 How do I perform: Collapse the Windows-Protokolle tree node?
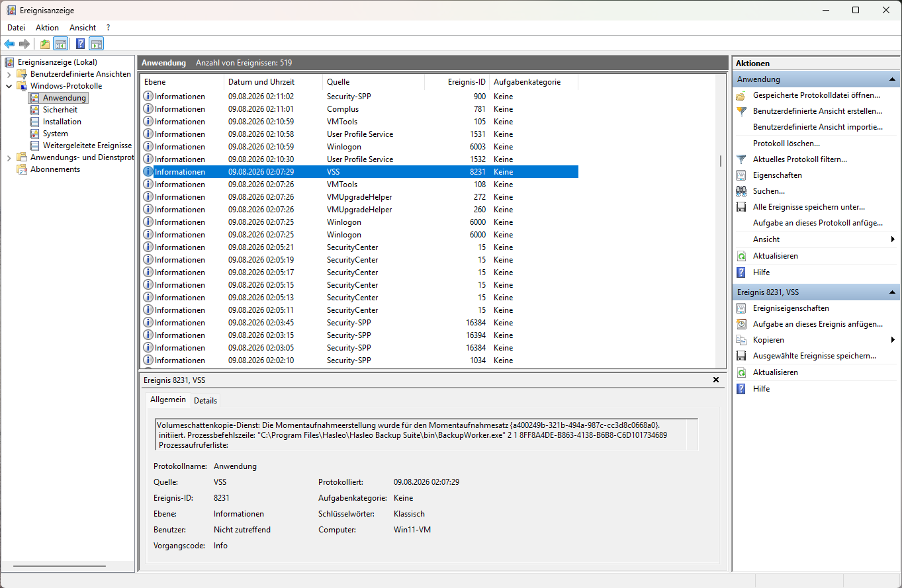(x=9, y=86)
